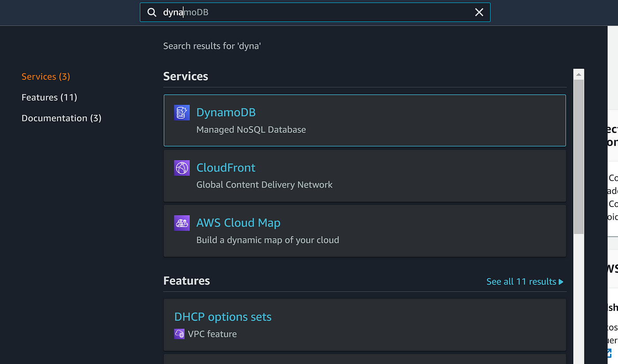618x364 pixels.
Task: Clear the search box with the X
Action: (479, 12)
